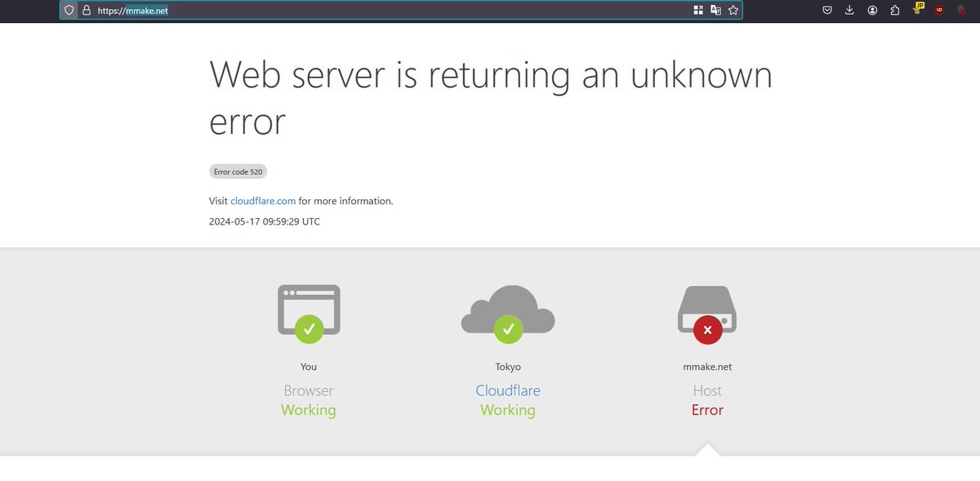980x481 pixels.
Task: Open the Firefox account profile icon
Action: [872, 11]
